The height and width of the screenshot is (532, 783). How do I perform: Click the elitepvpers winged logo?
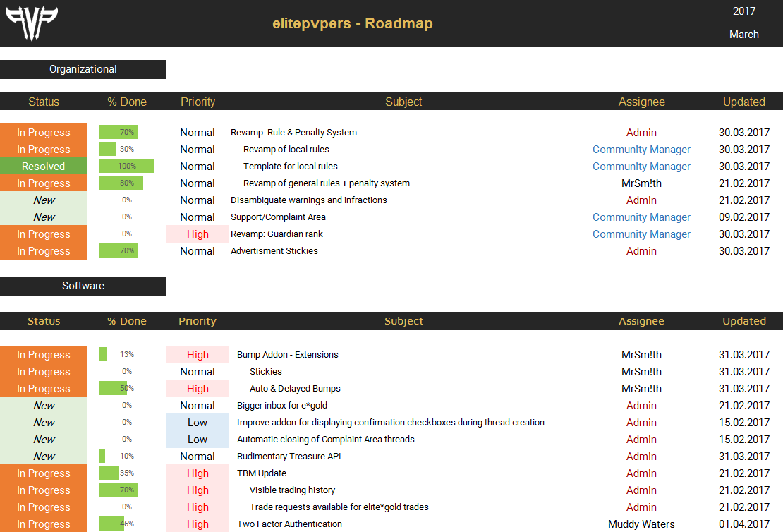pos(32,23)
